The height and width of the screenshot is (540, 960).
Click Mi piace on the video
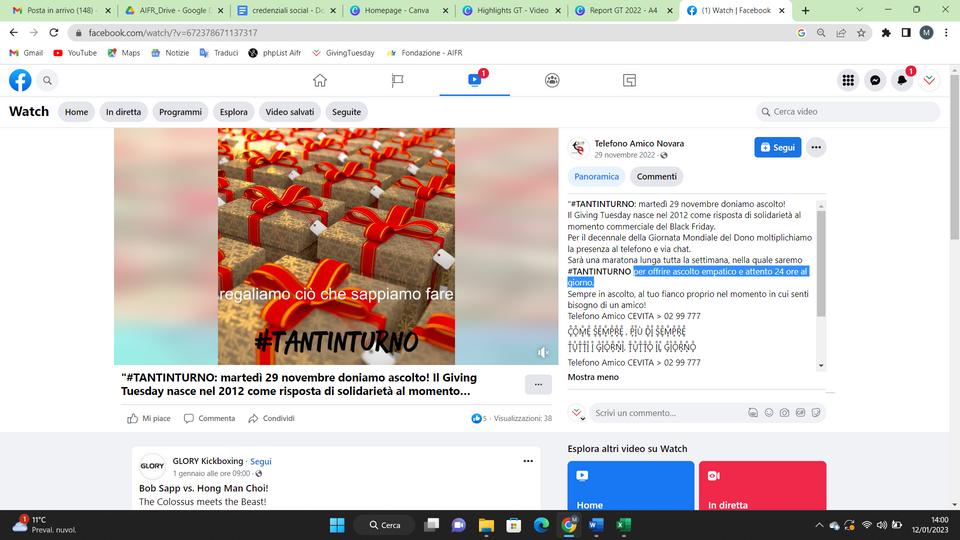pos(149,419)
